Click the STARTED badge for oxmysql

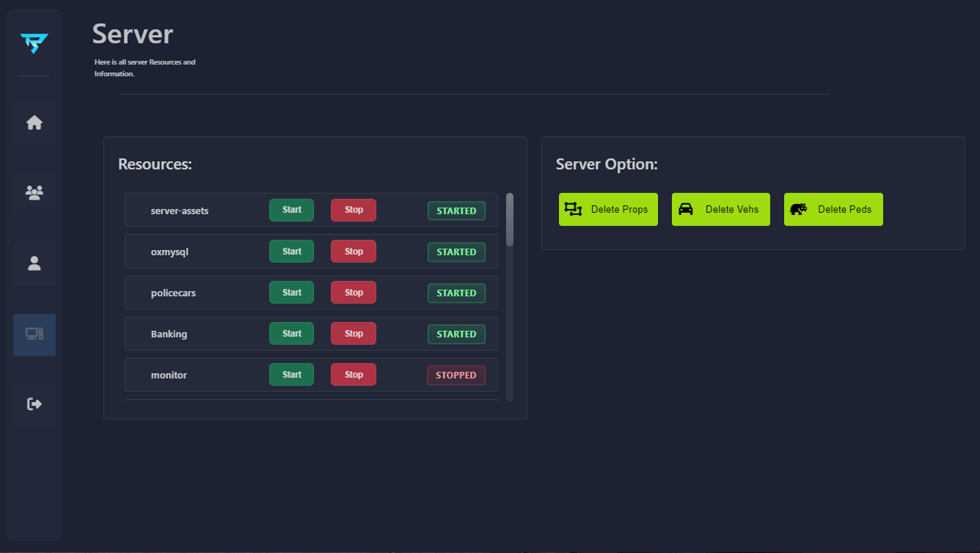coord(456,252)
